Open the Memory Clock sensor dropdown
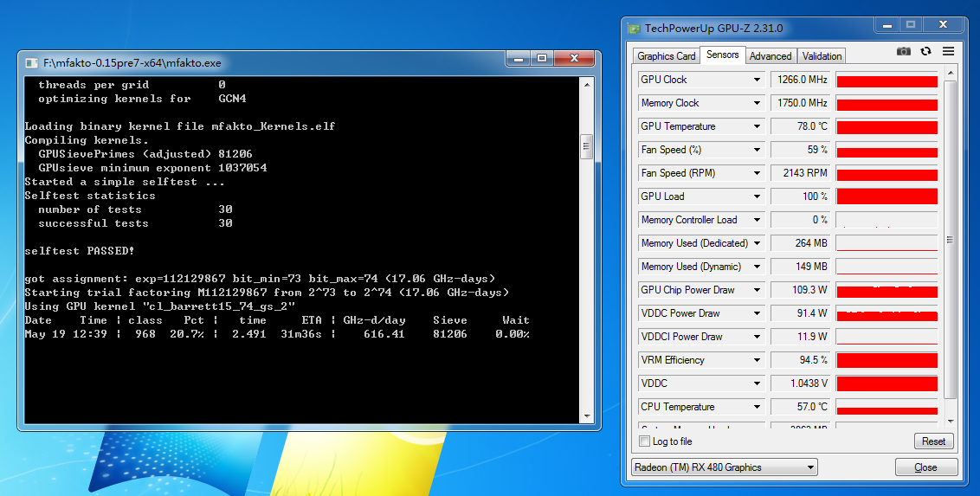Screen dimensions: 980x496 click(757, 103)
